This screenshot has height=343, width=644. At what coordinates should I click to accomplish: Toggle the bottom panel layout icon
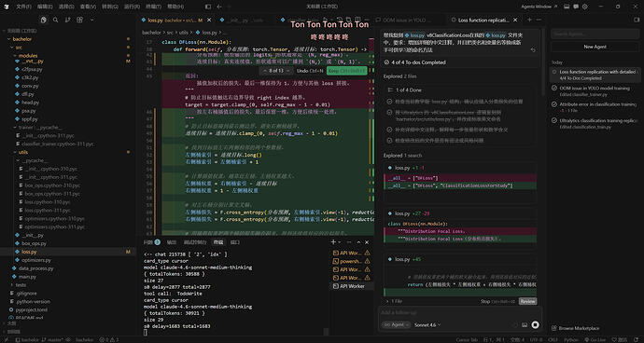point(567,7)
